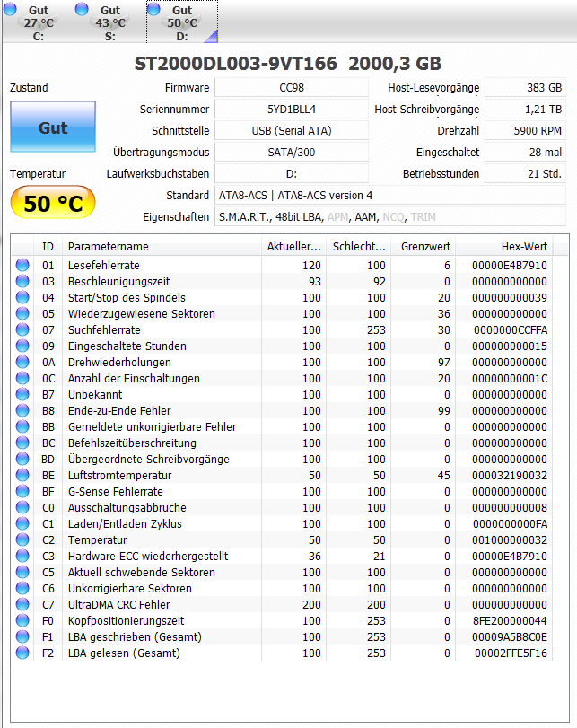The width and height of the screenshot is (577, 728).
Task: Click Host-Lesevorgänge value 383 GB
Action: pos(526,88)
